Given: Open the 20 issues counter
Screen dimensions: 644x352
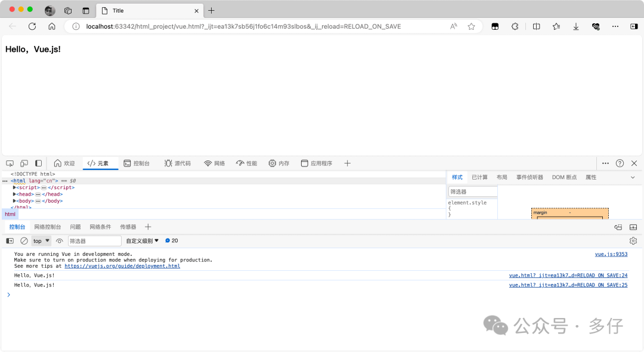Looking at the screenshot, I should [x=172, y=240].
